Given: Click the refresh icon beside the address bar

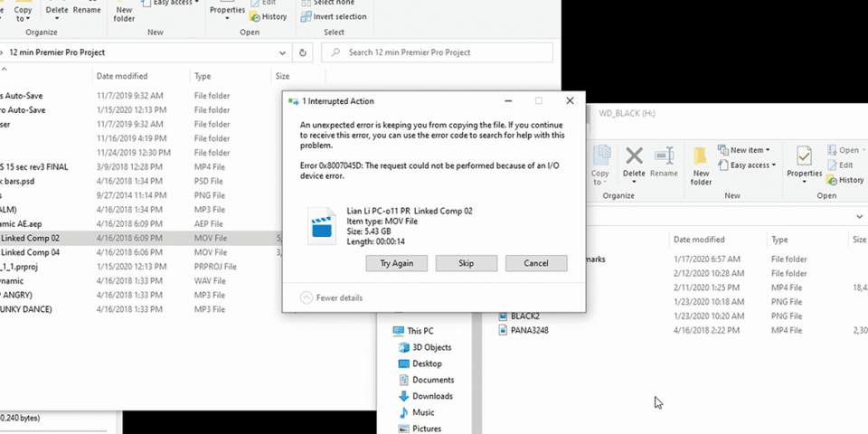Looking at the screenshot, I should pos(304,52).
